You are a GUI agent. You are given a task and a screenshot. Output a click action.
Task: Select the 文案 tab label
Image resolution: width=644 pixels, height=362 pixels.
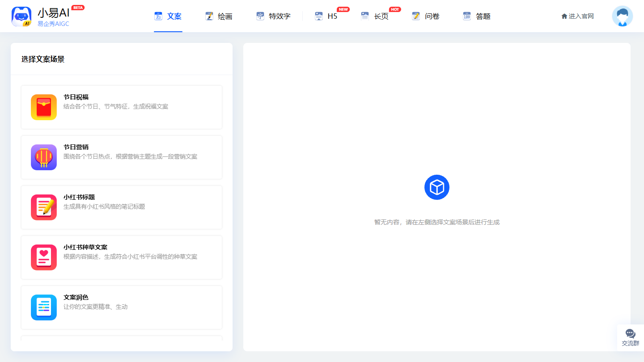pyautogui.click(x=174, y=17)
